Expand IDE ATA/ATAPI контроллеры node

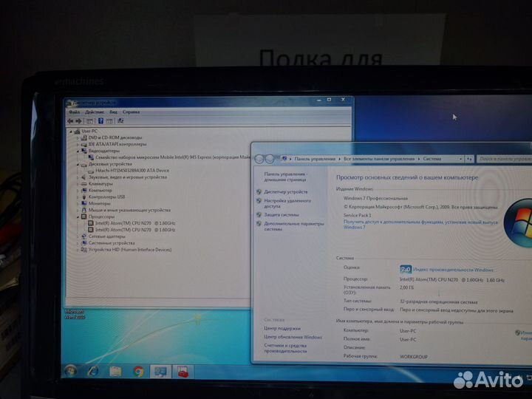point(78,145)
